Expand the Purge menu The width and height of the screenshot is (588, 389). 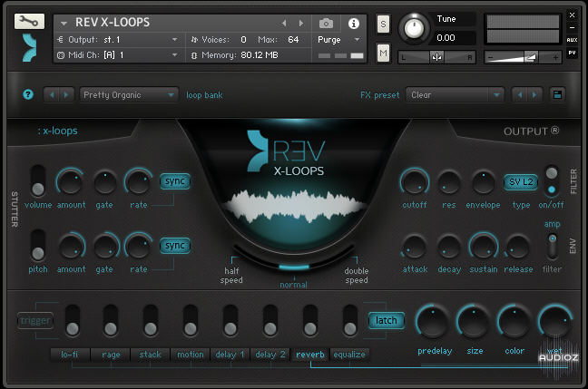tap(338, 40)
